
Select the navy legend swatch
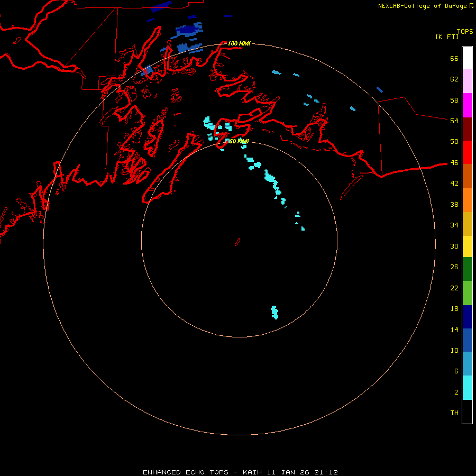[x=467, y=317]
